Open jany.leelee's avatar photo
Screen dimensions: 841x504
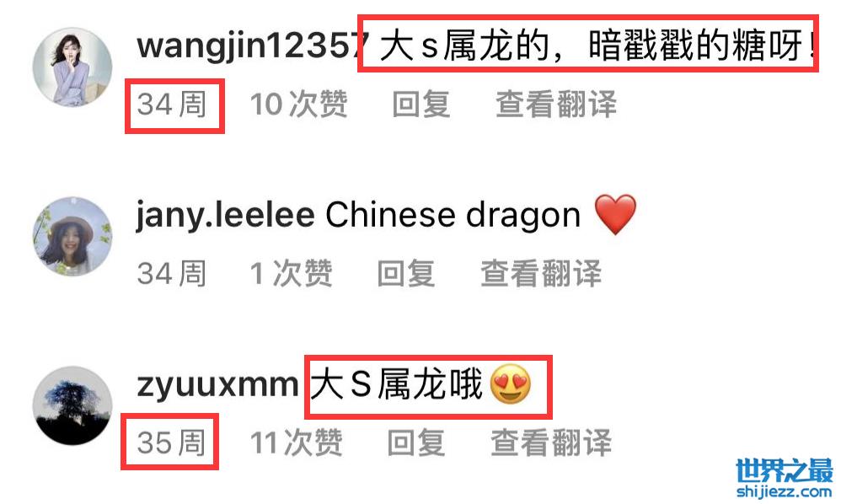pos(72,237)
